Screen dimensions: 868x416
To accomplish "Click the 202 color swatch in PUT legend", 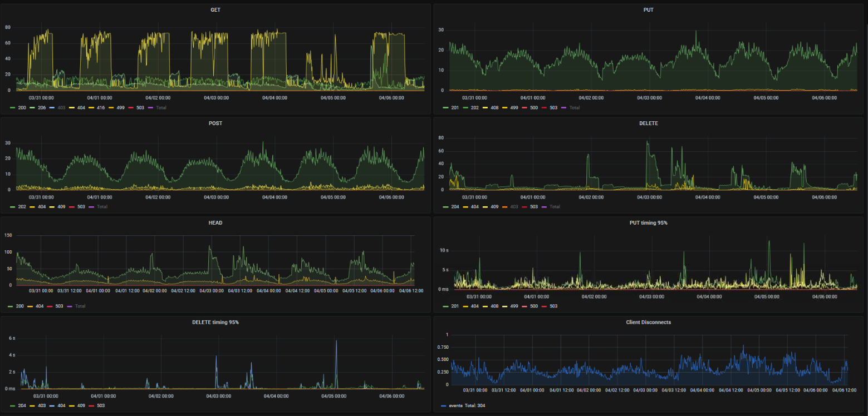I will click(465, 107).
